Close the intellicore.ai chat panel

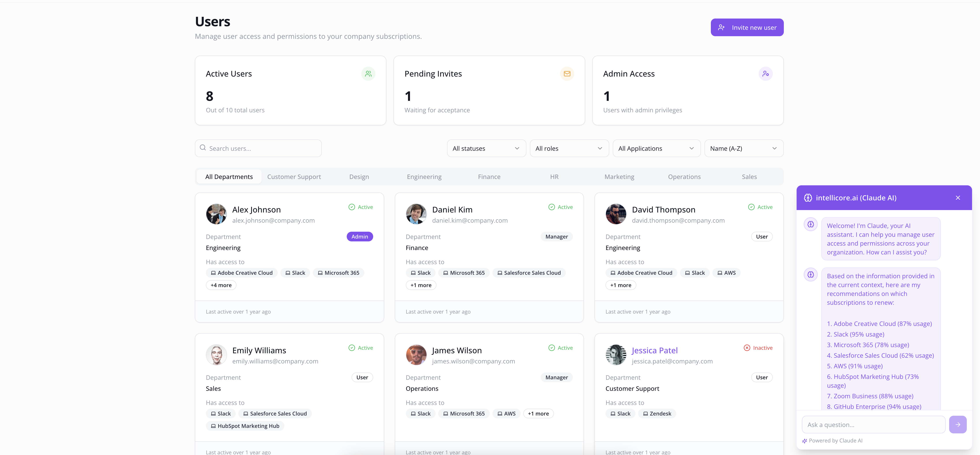coord(958,198)
